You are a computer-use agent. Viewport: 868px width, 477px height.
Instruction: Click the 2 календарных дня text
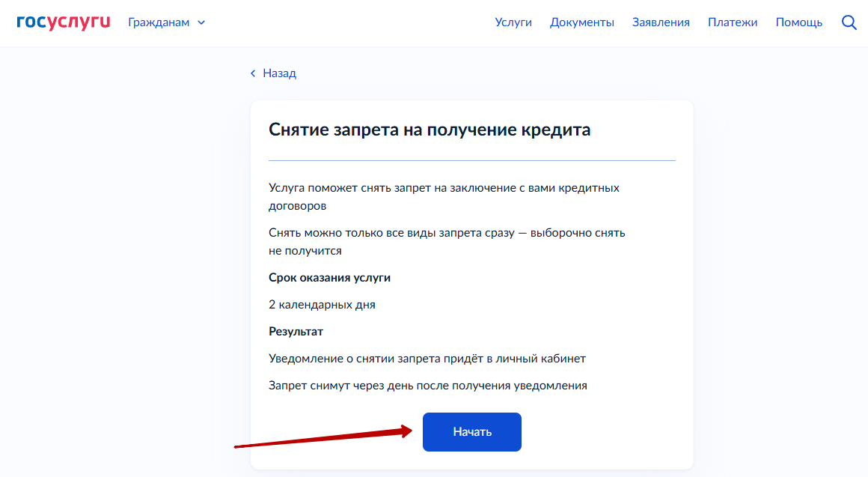click(322, 305)
